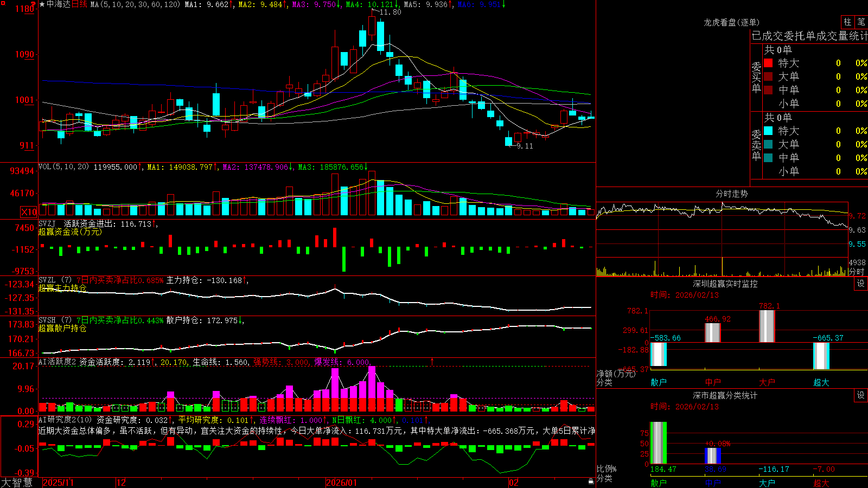Open MA(5,10,20,30,60,120) indicator parameters
Screen dimensions: 868x488
point(135,4)
